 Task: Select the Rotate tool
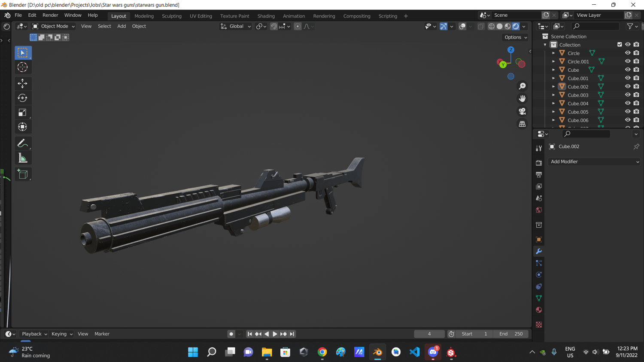point(22,98)
